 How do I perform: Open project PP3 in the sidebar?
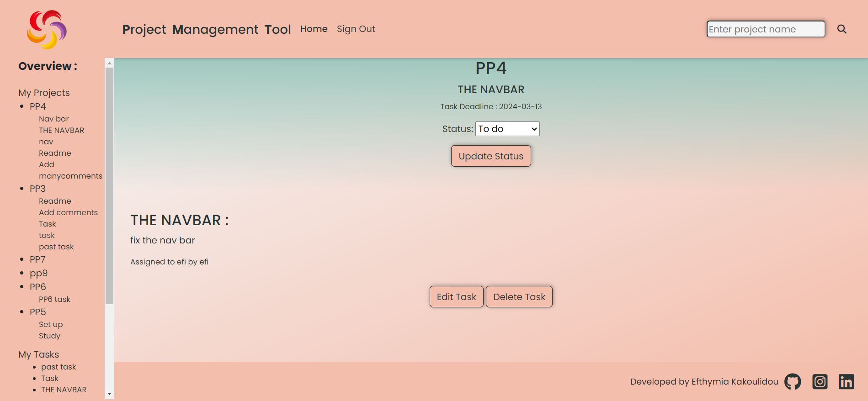point(37,189)
